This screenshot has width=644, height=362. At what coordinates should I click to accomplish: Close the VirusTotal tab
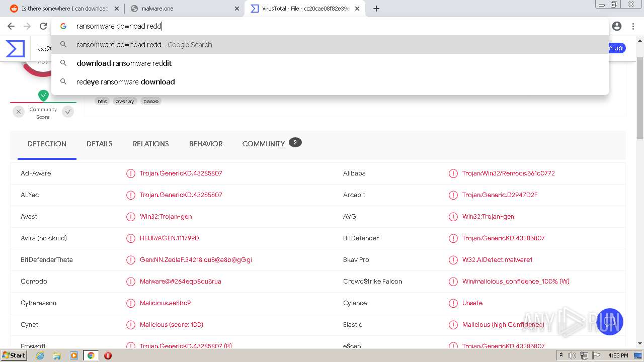pos(357,9)
